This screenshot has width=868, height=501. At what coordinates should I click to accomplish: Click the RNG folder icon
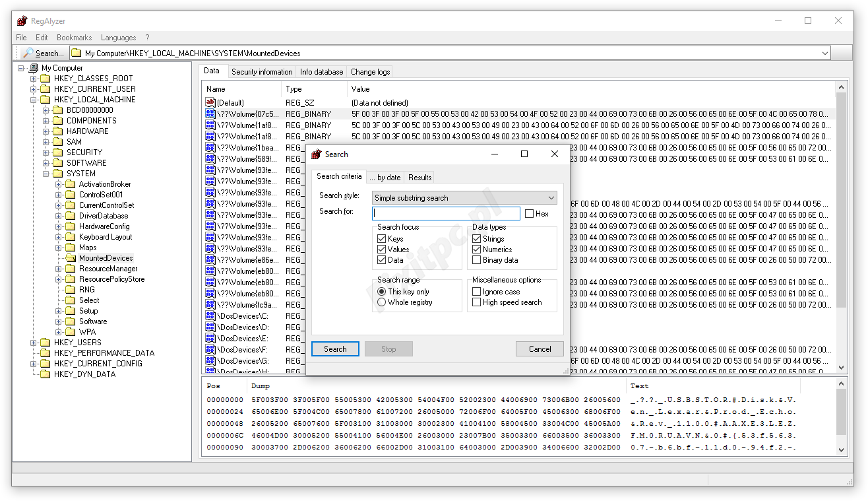(x=70, y=290)
